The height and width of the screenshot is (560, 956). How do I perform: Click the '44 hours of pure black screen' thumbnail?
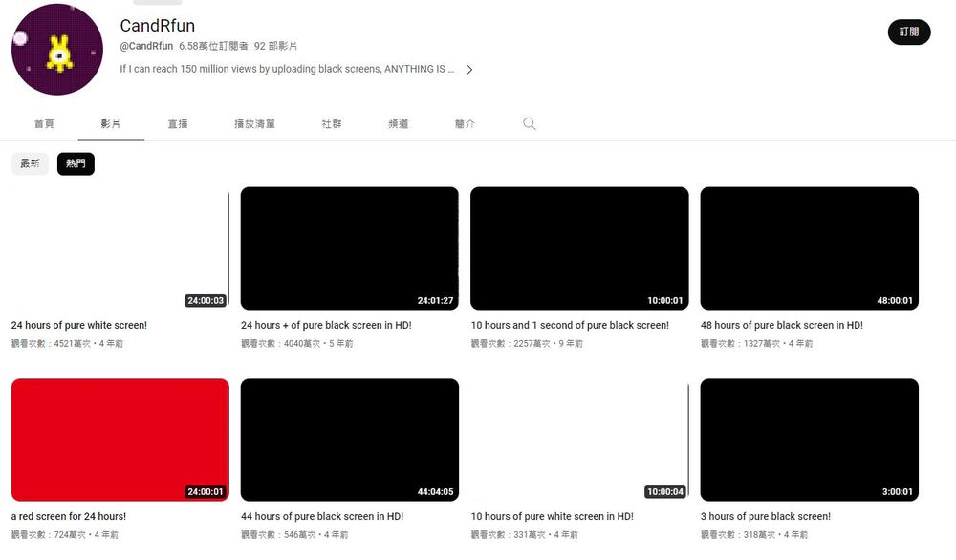click(350, 440)
